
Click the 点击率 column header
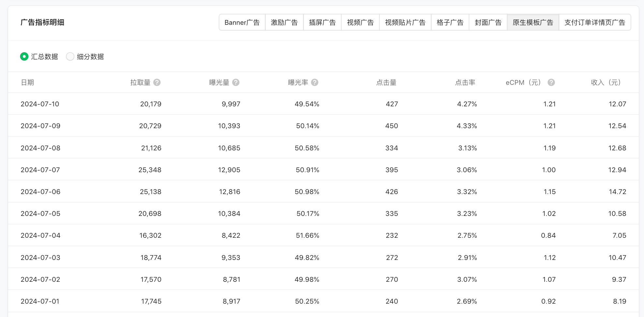pos(465,83)
